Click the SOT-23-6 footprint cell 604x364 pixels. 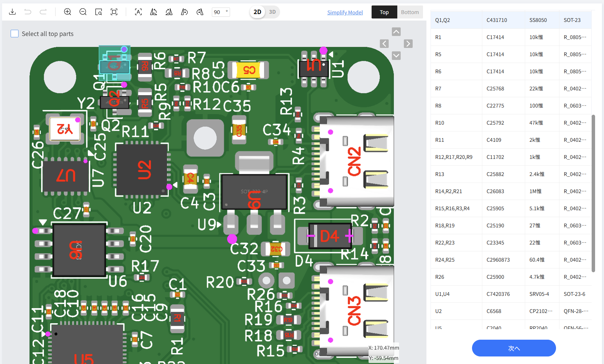[x=575, y=294]
